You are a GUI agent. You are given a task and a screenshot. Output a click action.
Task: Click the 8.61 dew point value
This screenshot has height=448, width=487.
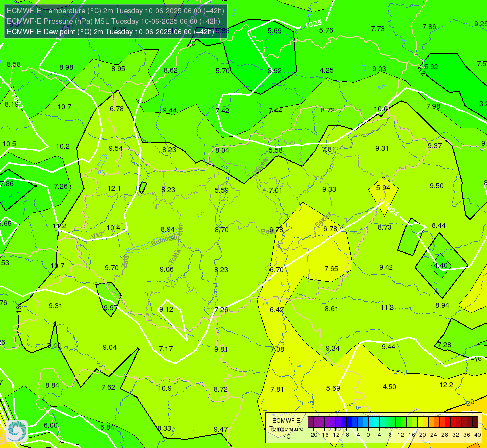(331, 309)
